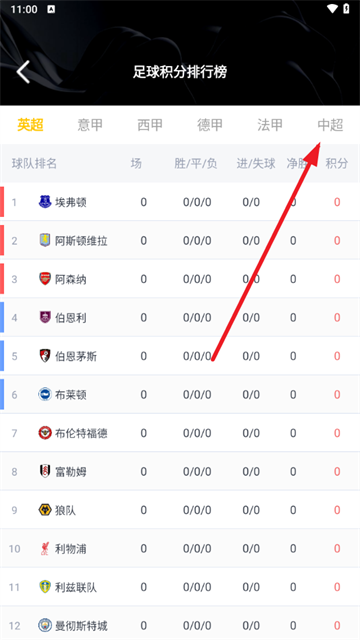The width and height of the screenshot is (360, 640).
Task: Click Wolves club crest icon
Action: coord(44,510)
